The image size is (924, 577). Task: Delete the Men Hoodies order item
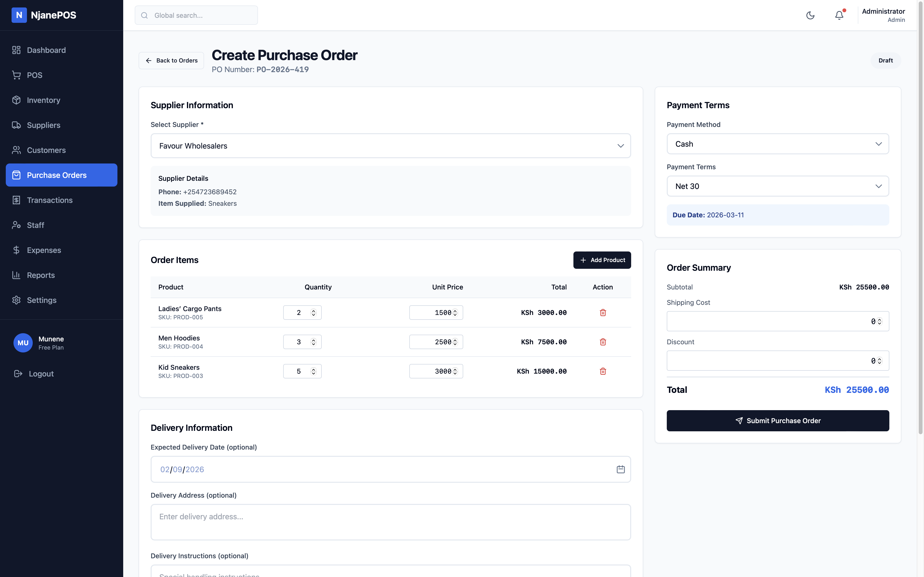pyautogui.click(x=603, y=342)
